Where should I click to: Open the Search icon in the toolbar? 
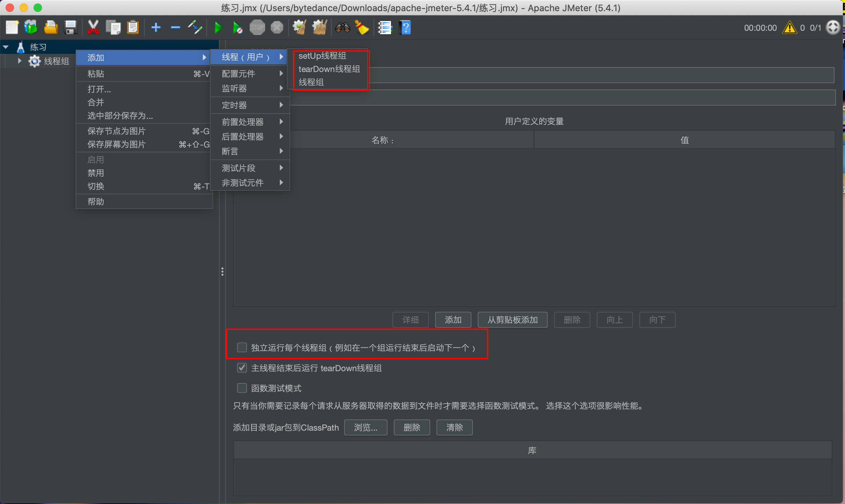coord(342,27)
